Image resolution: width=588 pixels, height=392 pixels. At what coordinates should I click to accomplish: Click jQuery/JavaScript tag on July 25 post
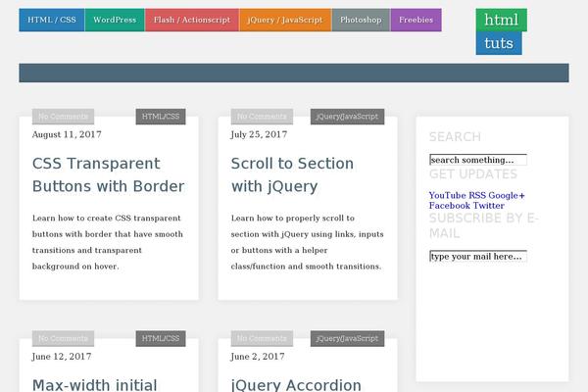tap(347, 117)
